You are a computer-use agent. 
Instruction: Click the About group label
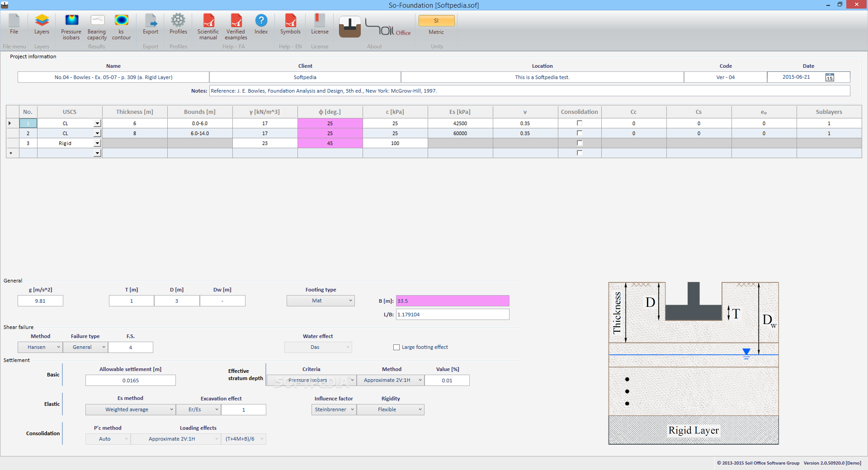point(374,47)
